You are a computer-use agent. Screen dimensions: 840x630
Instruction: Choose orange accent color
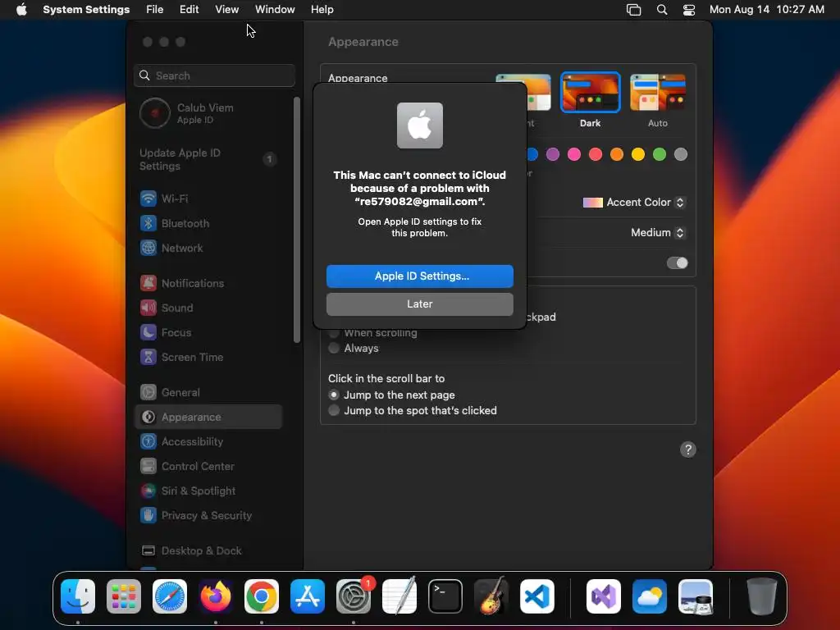pos(617,155)
